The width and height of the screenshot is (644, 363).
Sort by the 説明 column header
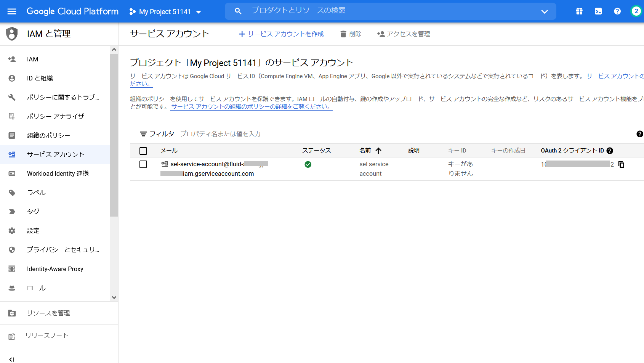coord(414,151)
